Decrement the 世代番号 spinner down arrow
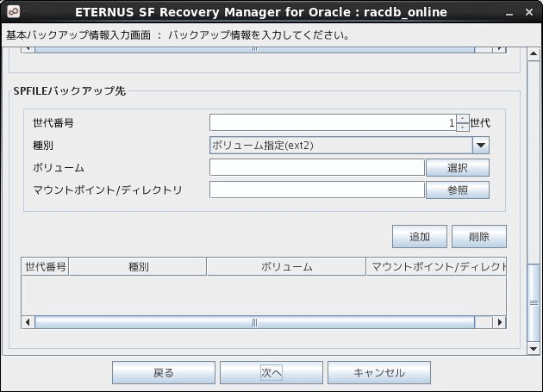 [463, 128]
